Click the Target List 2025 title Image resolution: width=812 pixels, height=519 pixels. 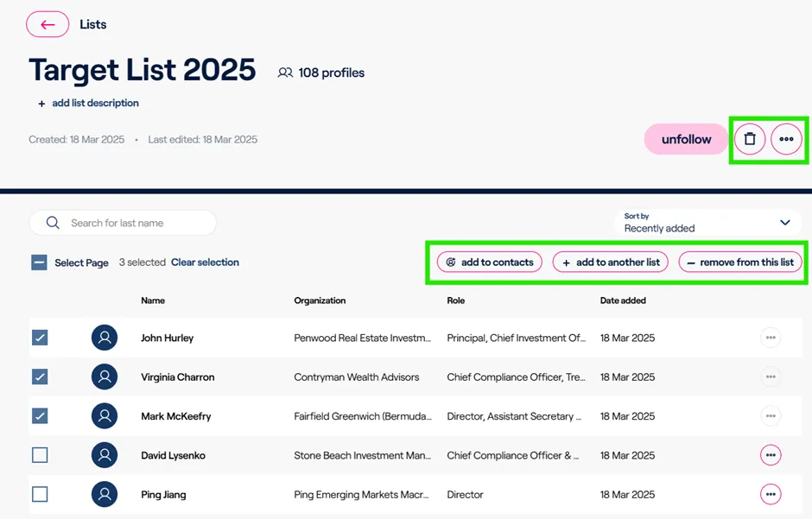[x=142, y=70]
